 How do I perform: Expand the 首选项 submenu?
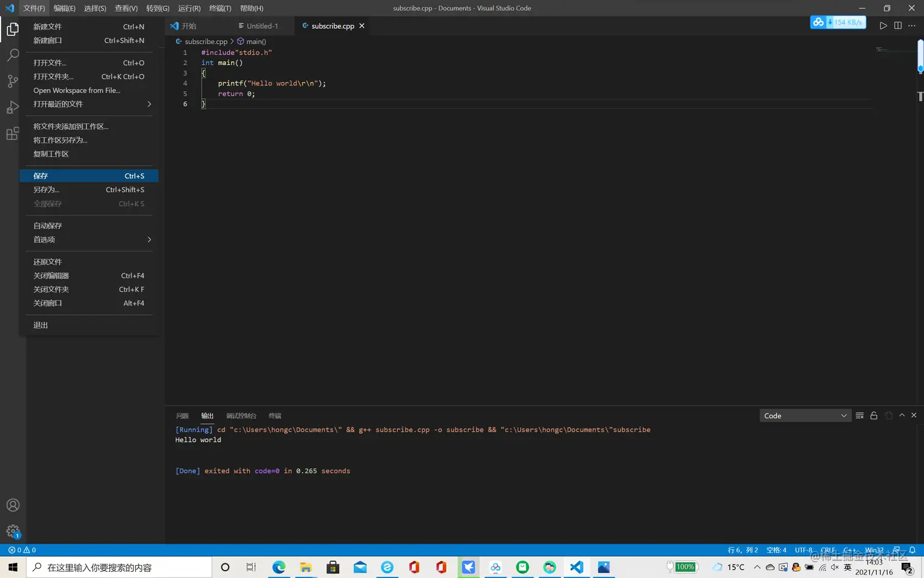(x=89, y=240)
